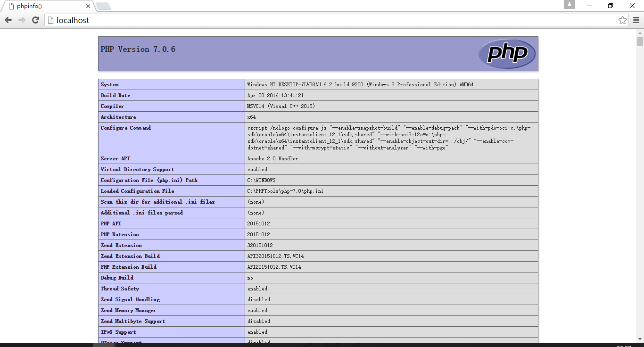Click the Zend Extension label
The image size is (644, 347).
click(x=121, y=245)
